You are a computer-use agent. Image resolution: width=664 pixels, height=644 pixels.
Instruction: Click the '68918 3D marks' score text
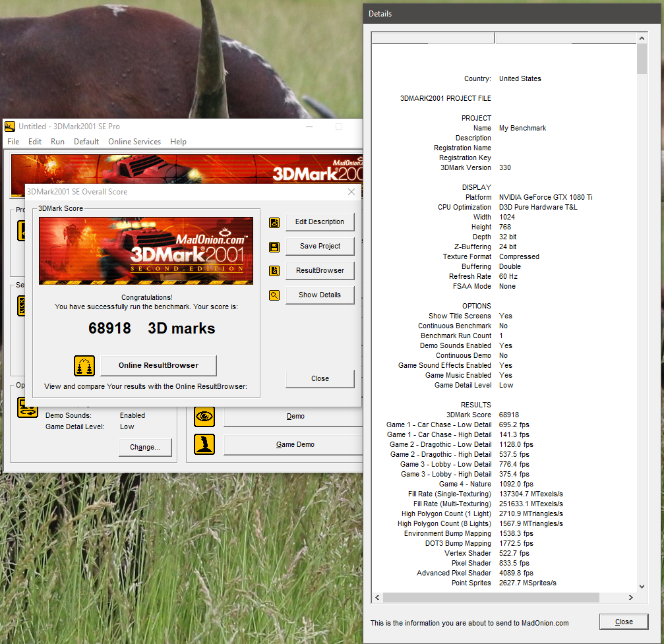click(152, 328)
